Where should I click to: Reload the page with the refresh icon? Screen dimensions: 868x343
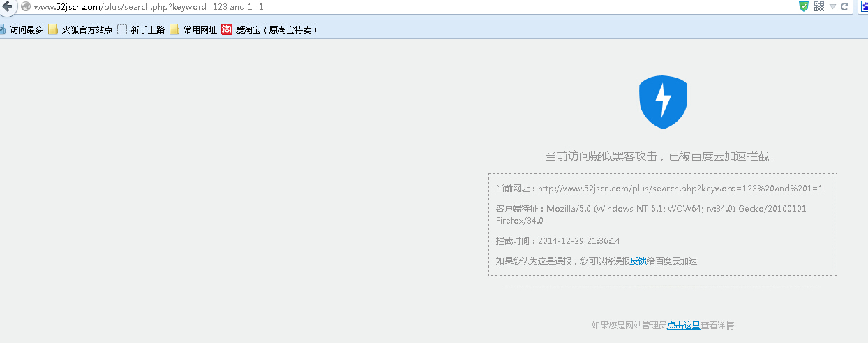click(844, 6)
